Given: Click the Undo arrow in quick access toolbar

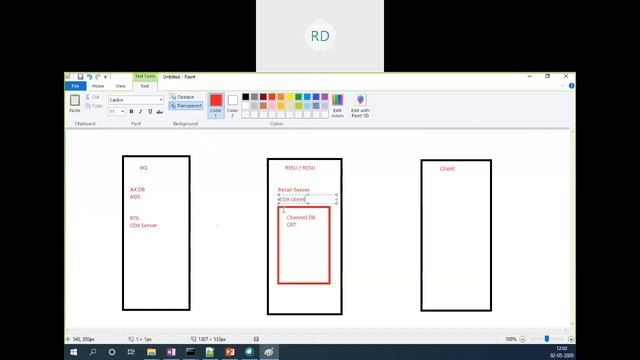Looking at the screenshot, I should point(89,77).
